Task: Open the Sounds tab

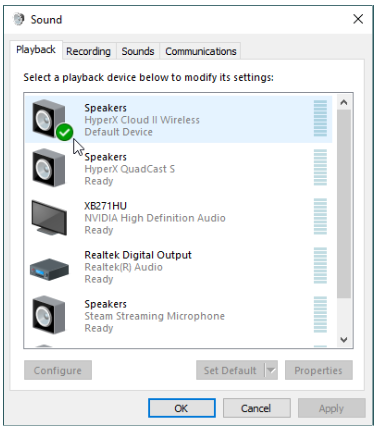Action: coord(138,51)
